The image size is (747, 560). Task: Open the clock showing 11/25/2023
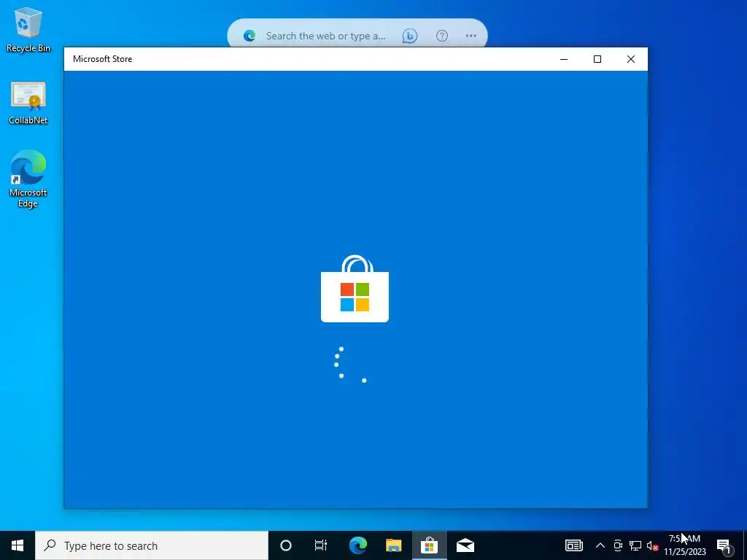pos(684,545)
